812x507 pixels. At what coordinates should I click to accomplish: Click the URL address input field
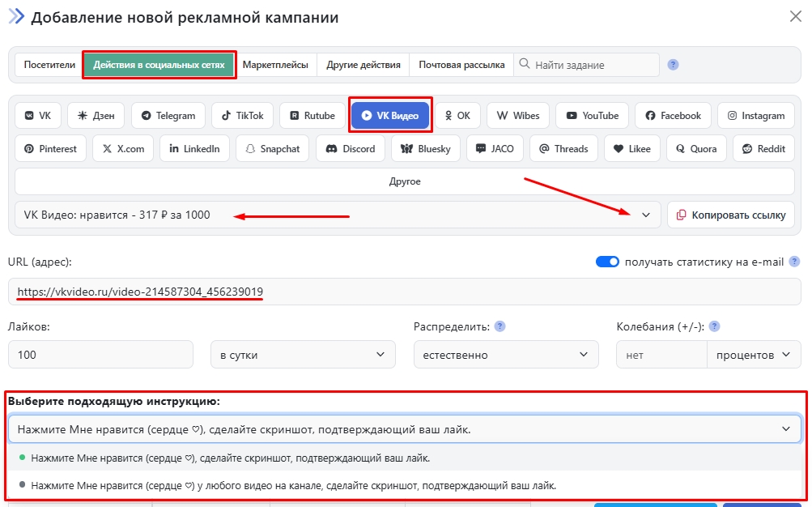(x=405, y=292)
